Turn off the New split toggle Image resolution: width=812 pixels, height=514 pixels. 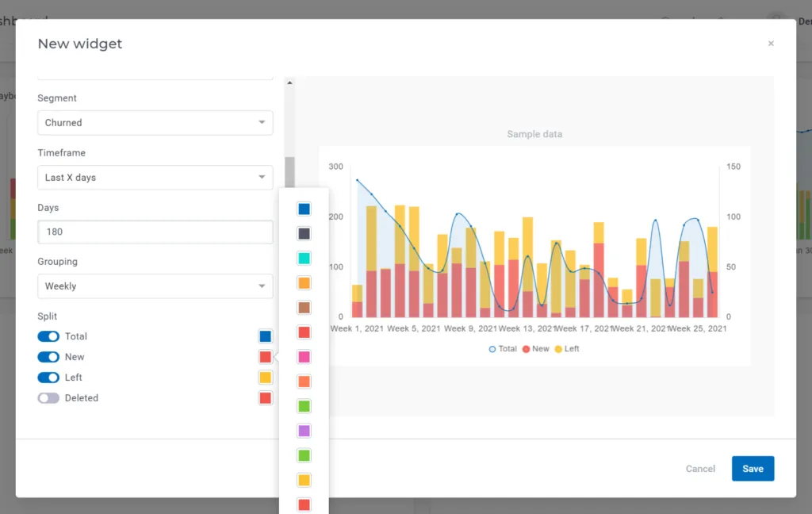tap(48, 357)
